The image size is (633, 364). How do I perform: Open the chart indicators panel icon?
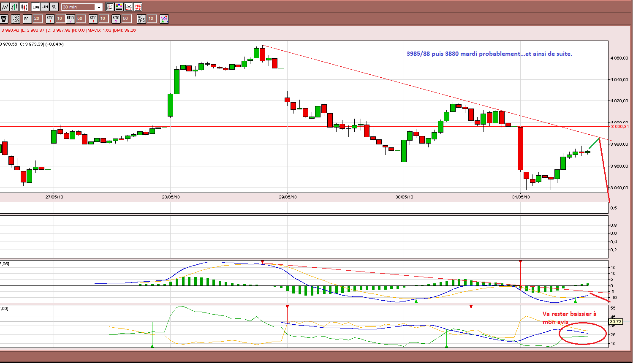click(x=110, y=7)
